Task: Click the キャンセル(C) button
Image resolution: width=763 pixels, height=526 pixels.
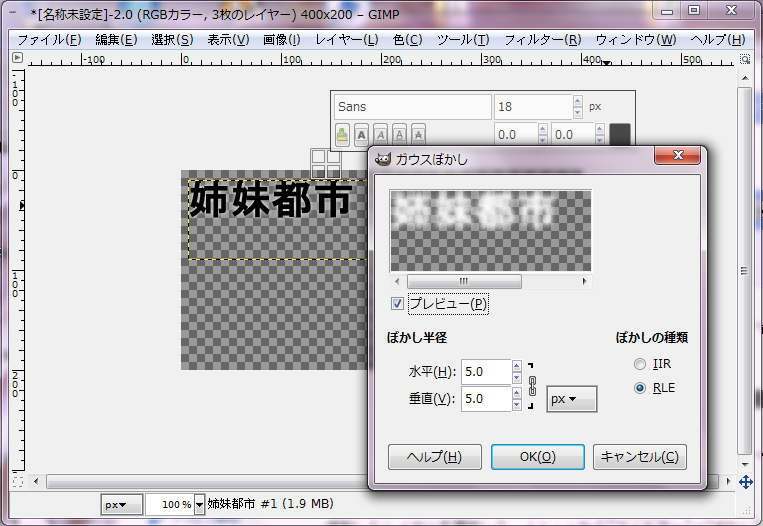Action: [639, 457]
